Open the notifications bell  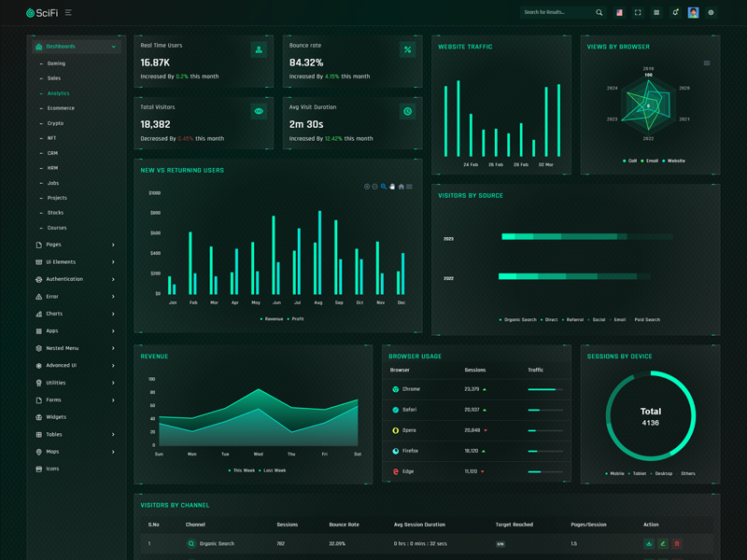(x=675, y=13)
